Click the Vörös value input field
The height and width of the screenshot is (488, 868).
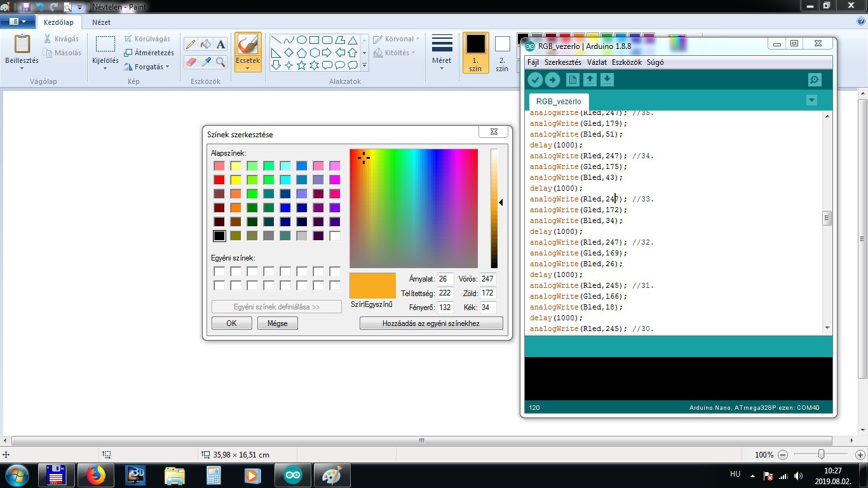487,279
